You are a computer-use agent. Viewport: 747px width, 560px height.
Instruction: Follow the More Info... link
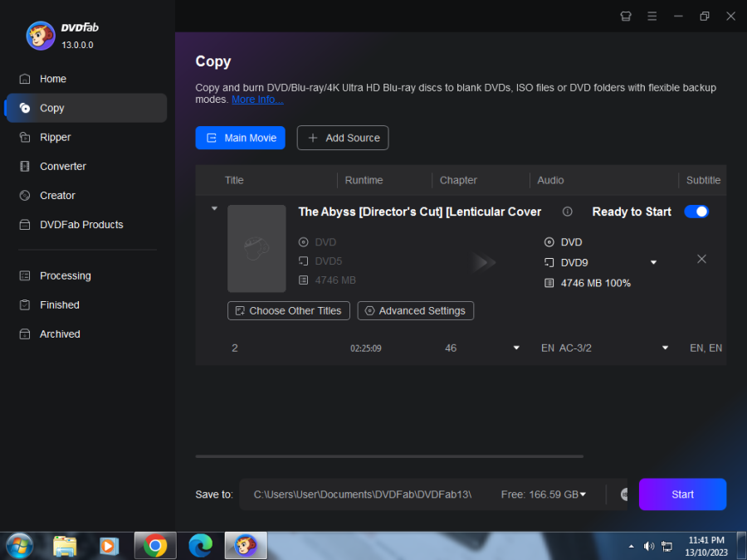point(257,100)
